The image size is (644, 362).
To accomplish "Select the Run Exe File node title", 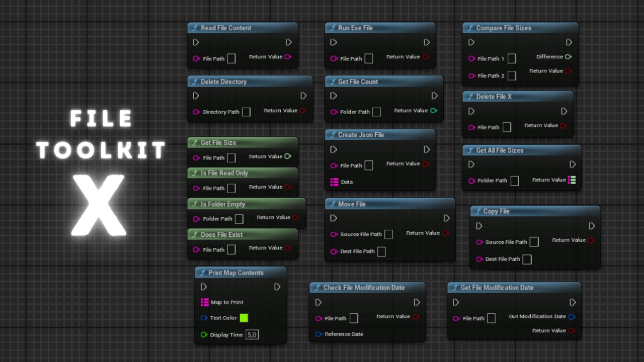I will pyautogui.click(x=356, y=28).
